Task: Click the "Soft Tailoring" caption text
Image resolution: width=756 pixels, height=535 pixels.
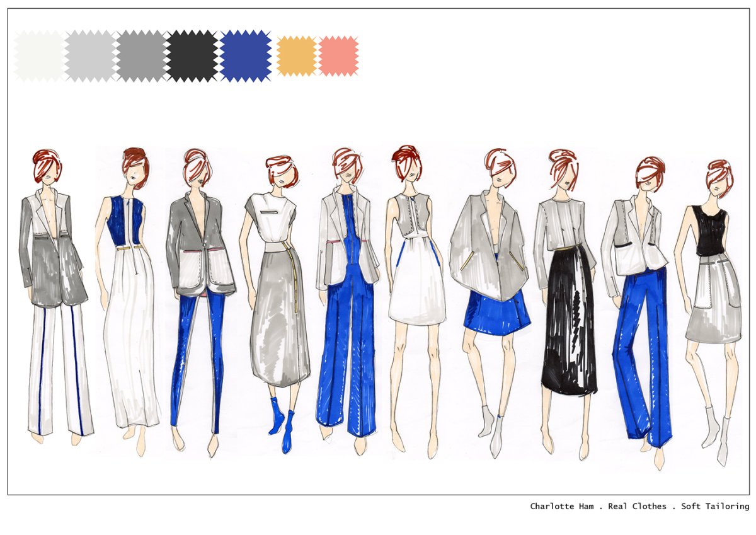Action: [x=715, y=507]
